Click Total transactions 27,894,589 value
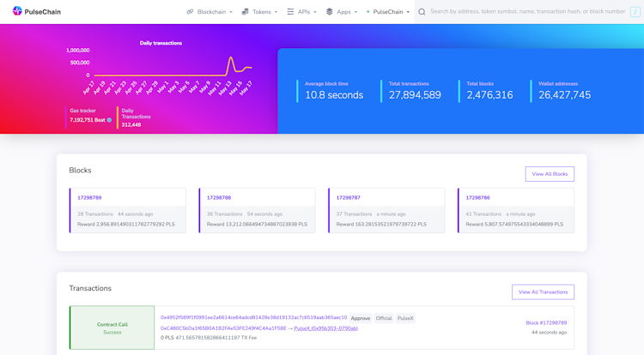The width and height of the screenshot is (644, 355). (x=415, y=95)
